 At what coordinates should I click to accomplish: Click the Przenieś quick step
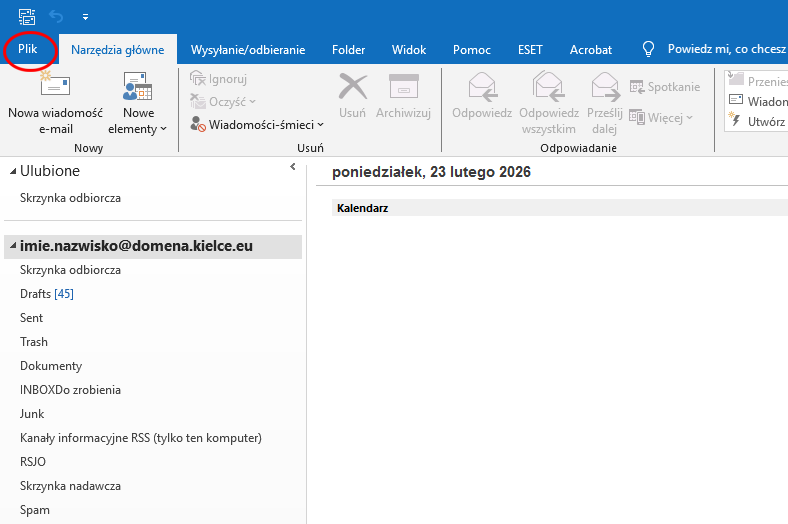(x=758, y=80)
